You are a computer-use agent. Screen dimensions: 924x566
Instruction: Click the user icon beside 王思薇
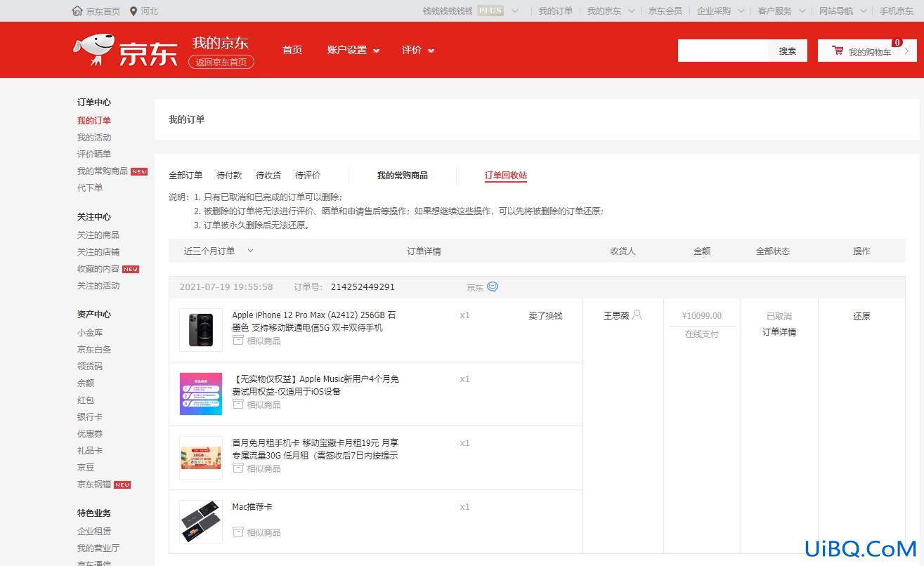(637, 315)
